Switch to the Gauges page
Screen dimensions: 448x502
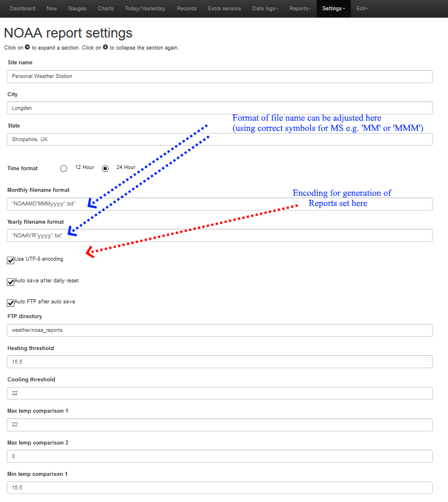(x=77, y=9)
